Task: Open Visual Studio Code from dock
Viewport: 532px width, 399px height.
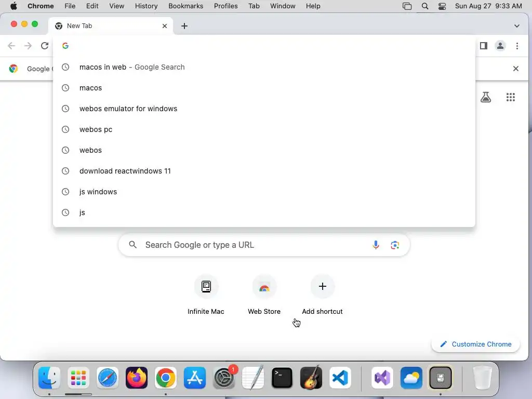Action: point(340,378)
